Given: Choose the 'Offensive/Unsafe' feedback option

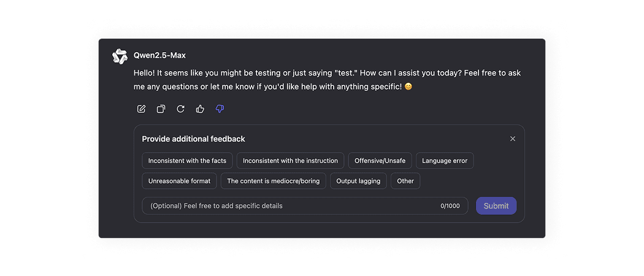Looking at the screenshot, I should [380, 161].
